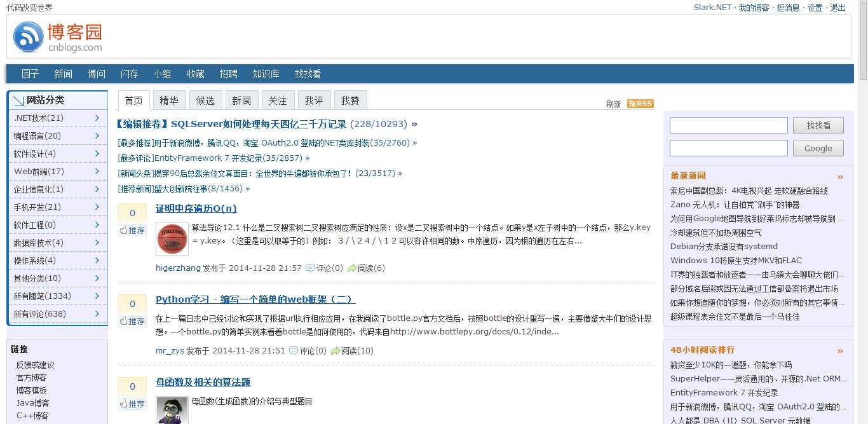The height and width of the screenshot is (424, 868).
Task: Open 小组 in navigation bar
Action: tap(163, 74)
